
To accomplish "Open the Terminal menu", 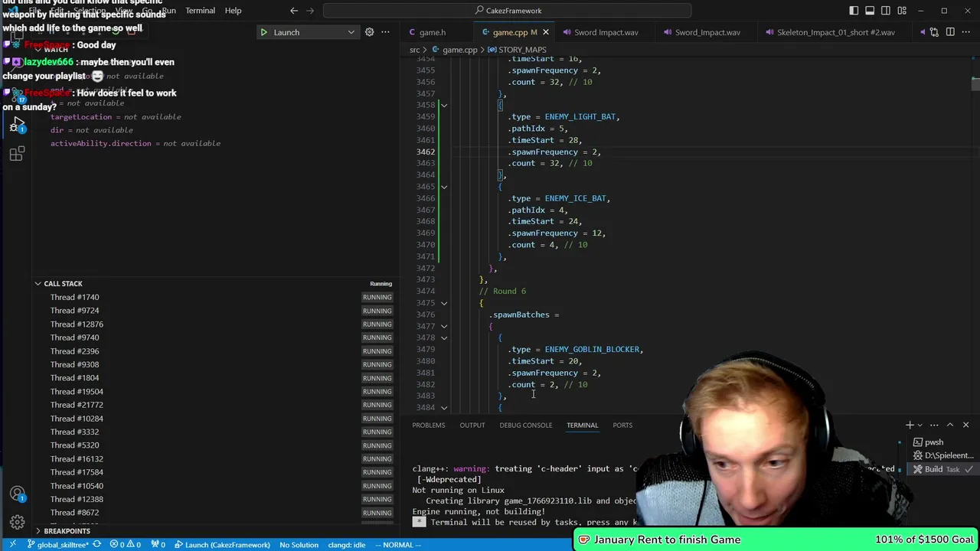I will [x=200, y=11].
